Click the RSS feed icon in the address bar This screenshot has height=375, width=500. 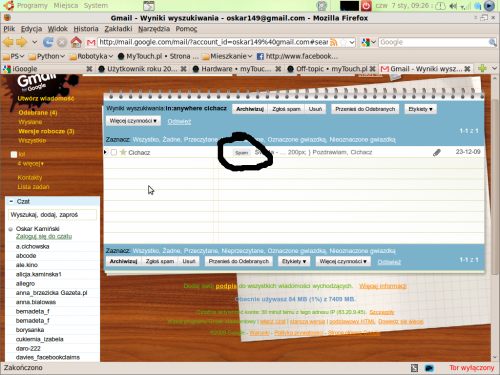tap(334, 42)
